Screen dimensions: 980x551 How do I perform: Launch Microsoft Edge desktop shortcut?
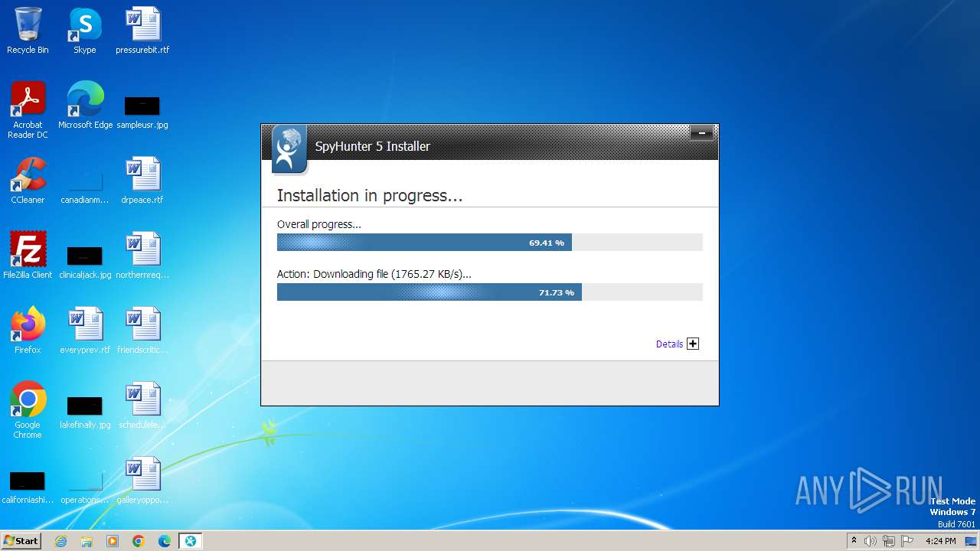point(85,106)
